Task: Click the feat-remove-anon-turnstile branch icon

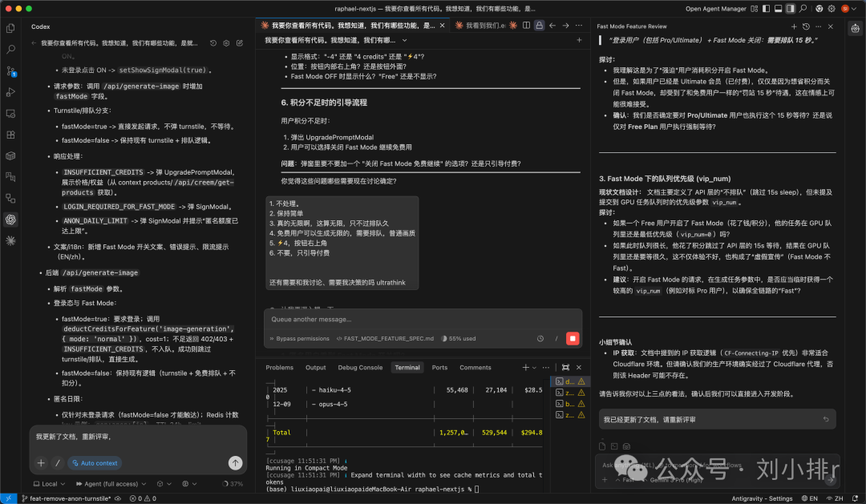Action: pos(24,498)
